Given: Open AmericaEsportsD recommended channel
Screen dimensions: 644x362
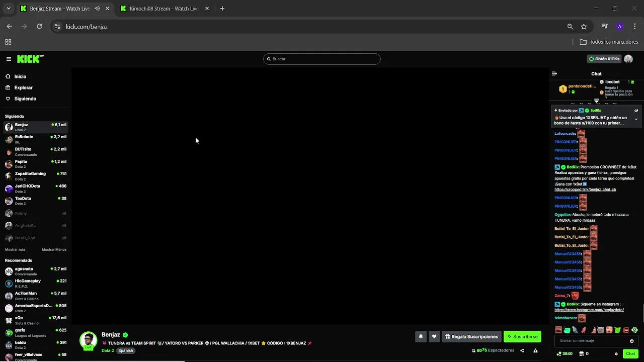Looking at the screenshot, I should (x=35, y=308).
